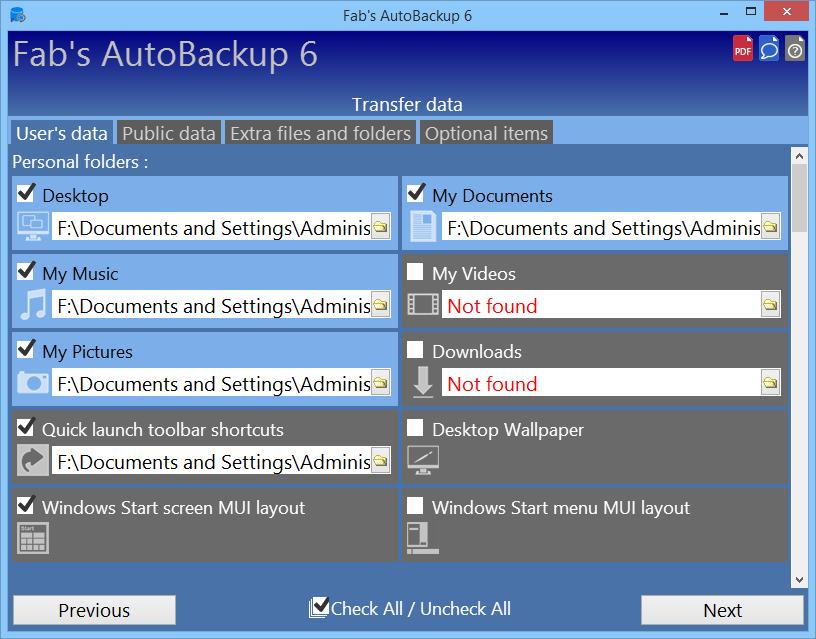Uncheck the My Documents checkbox
This screenshot has width=816, height=639.
click(x=415, y=193)
